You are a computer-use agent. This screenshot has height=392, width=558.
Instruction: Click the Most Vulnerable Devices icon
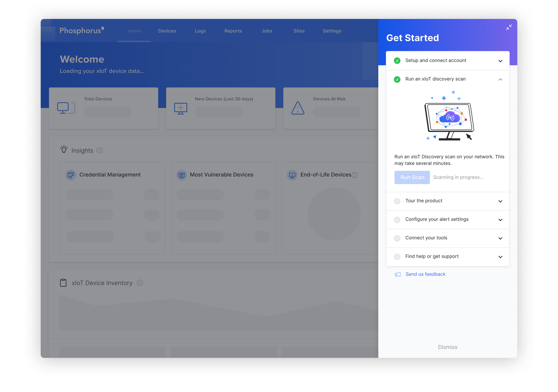(x=182, y=175)
